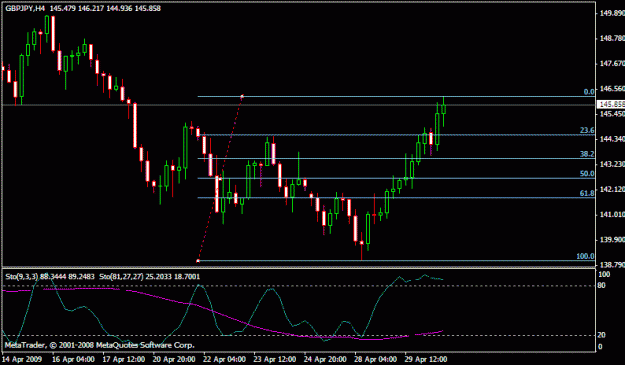Select the Fibonacci 0.0 level label

pos(589,92)
